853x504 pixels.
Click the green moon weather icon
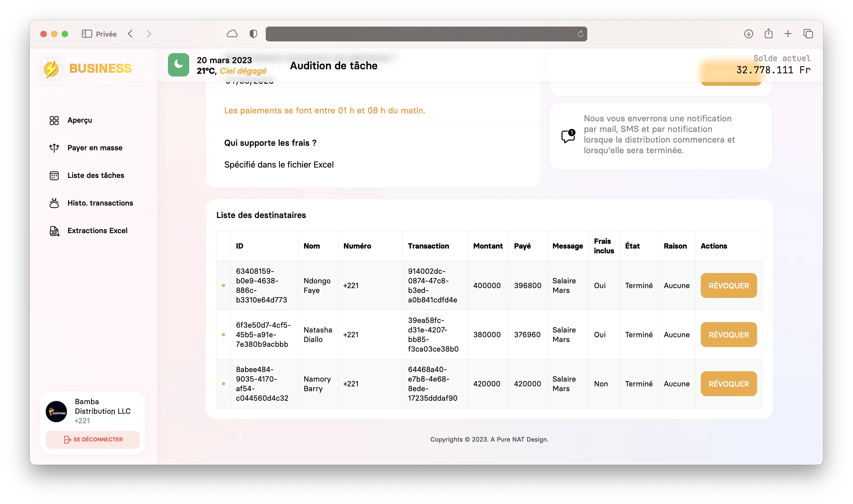click(178, 65)
